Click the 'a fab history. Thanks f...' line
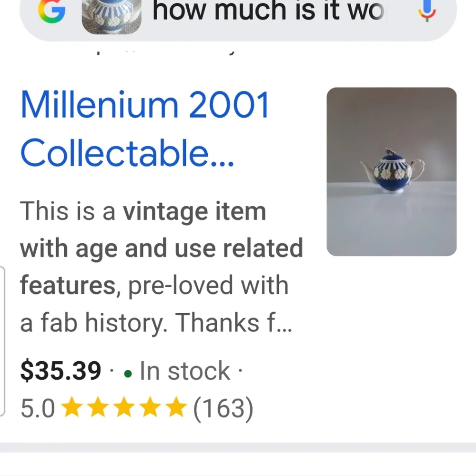 click(x=156, y=323)
